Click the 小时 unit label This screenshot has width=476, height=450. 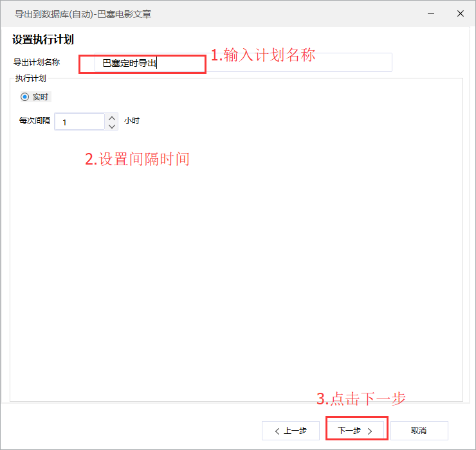pyautogui.click(x=131, y=120)
